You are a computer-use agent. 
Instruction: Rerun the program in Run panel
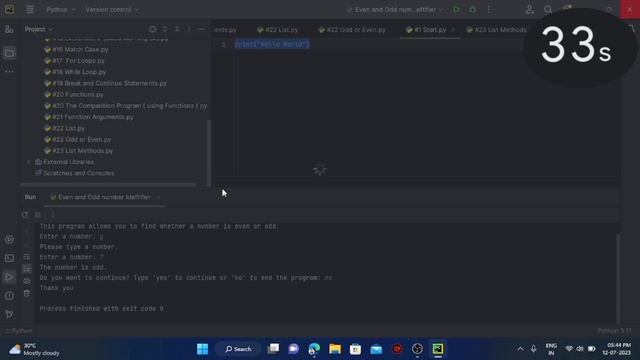click(25, 215)
